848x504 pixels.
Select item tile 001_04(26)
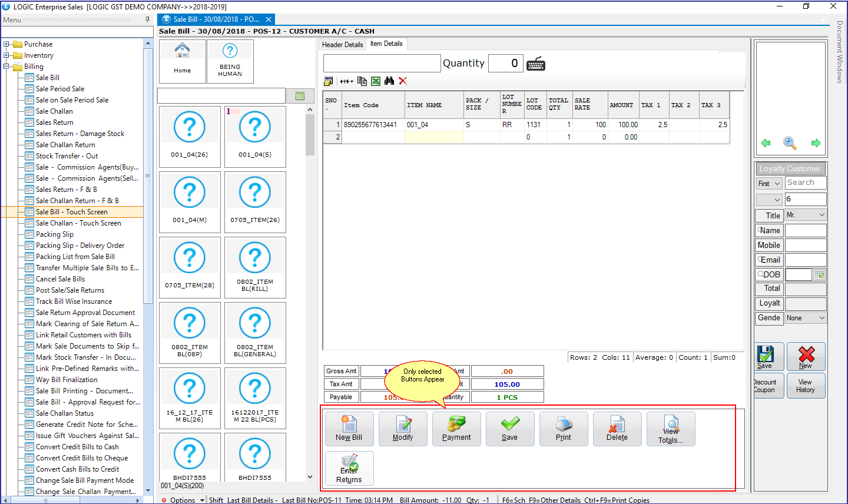pos(190,137)
